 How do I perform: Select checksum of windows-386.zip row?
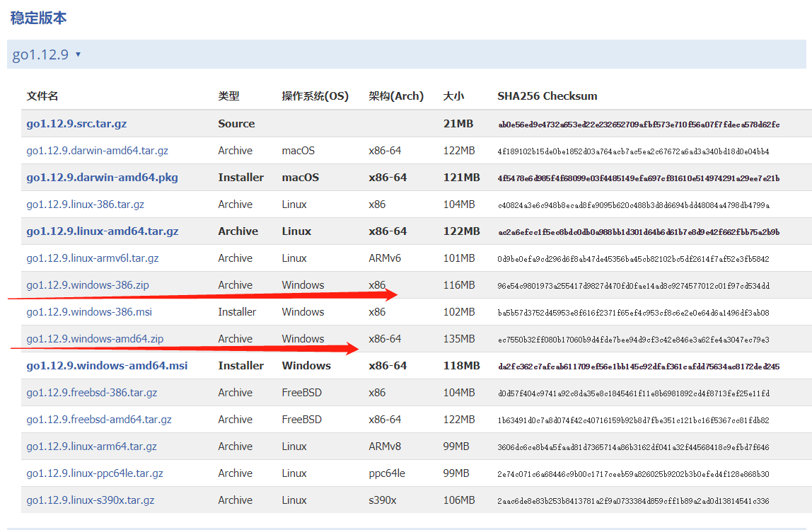(633, 286)
